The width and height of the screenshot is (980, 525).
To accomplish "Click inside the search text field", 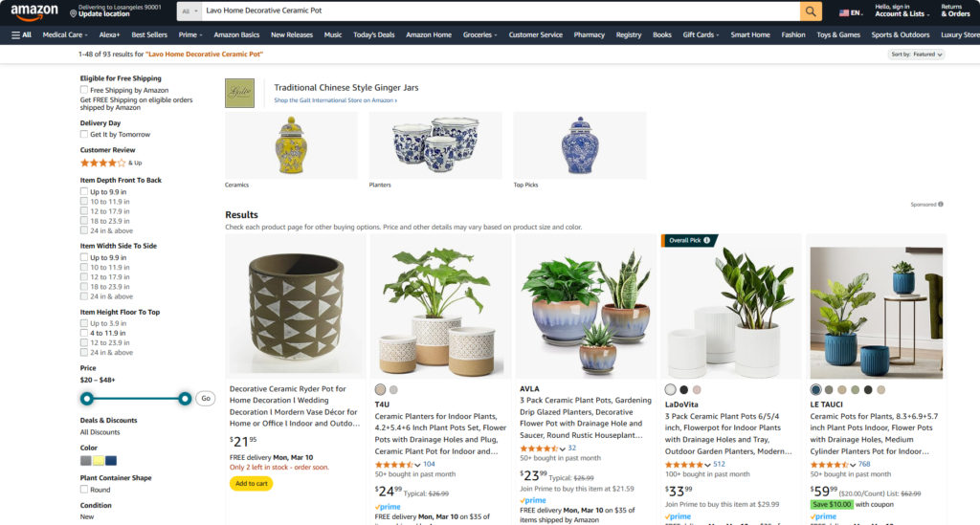I will tap(501, 11).
